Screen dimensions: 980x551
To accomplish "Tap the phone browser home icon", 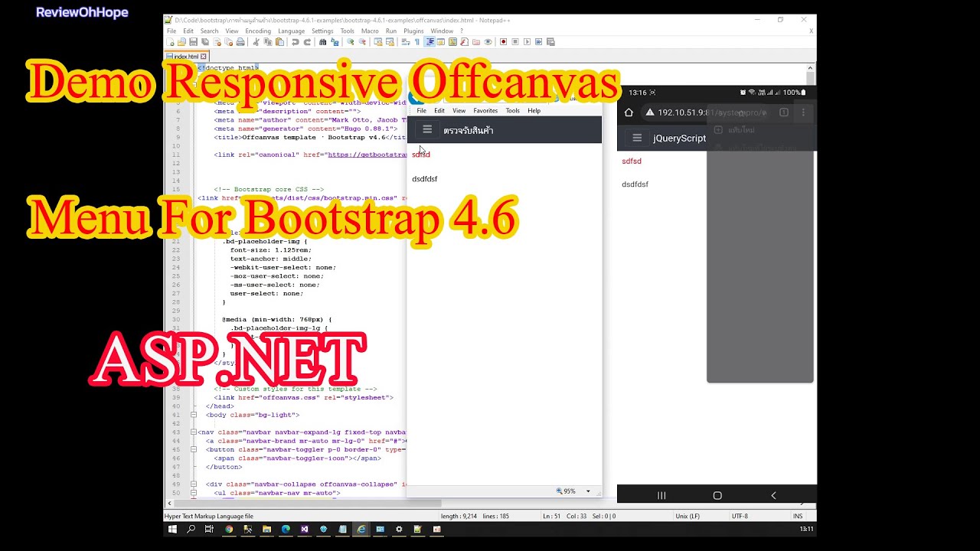I will [x=629, y=112].
